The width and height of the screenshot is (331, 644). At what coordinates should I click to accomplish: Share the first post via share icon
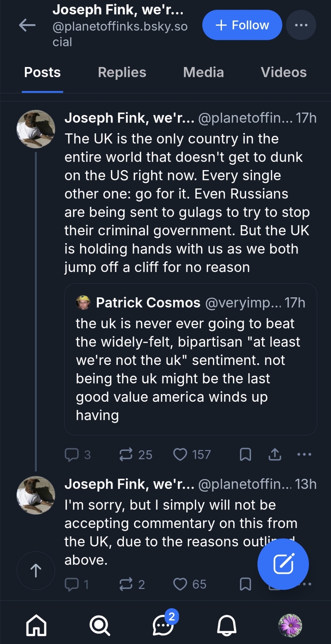coord(275,455)
